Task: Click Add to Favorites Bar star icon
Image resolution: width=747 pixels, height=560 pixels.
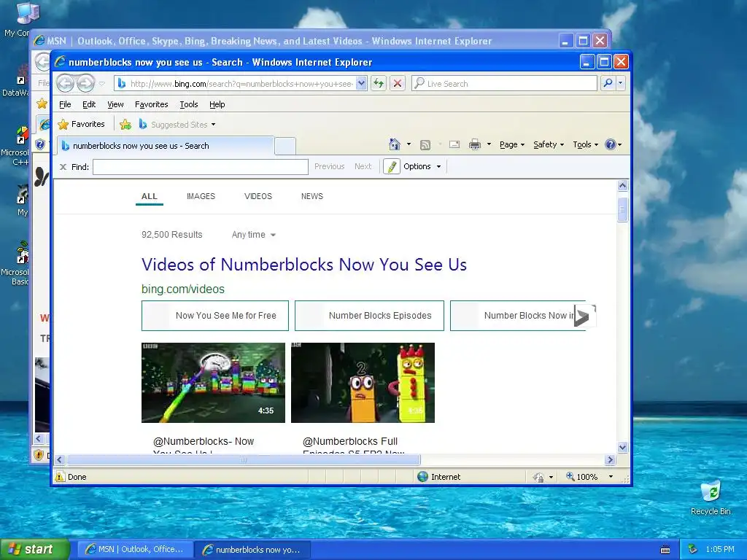Action: point(125,124)
